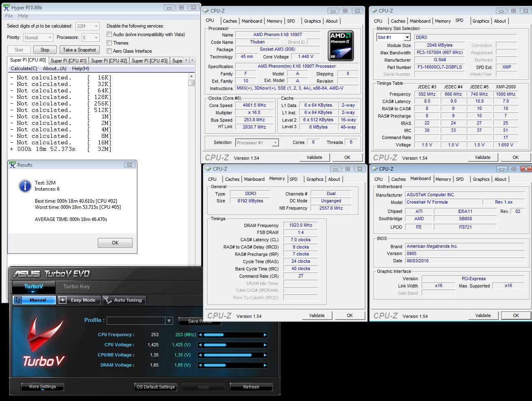532x401 pixels.
Task: Decrease CPU Voltage with left arrow
Action: coord(200,345)
